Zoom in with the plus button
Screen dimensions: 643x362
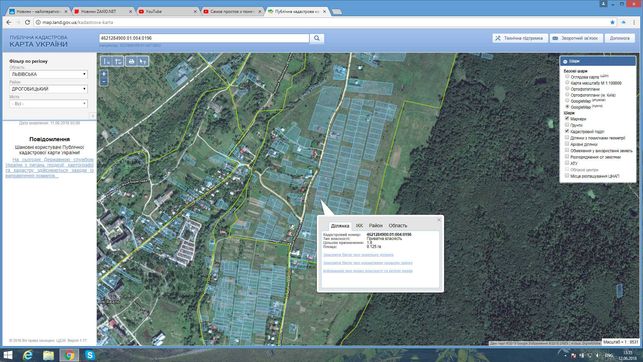click(x=104, y=74)
